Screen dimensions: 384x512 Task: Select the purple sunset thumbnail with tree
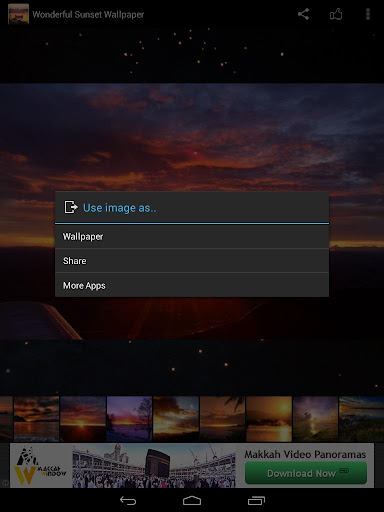click(x=129, y=419)
